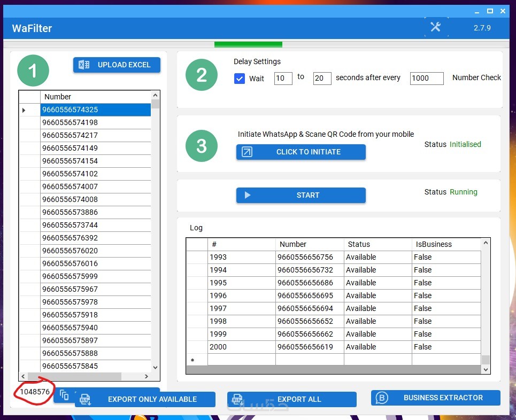
Task: Select number 9660556574007 in the list
Action: tap(95, 186)
